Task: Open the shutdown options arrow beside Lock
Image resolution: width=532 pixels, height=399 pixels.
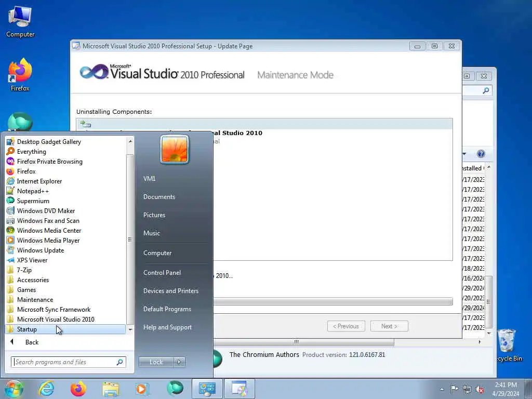Action: coord(179,362)
